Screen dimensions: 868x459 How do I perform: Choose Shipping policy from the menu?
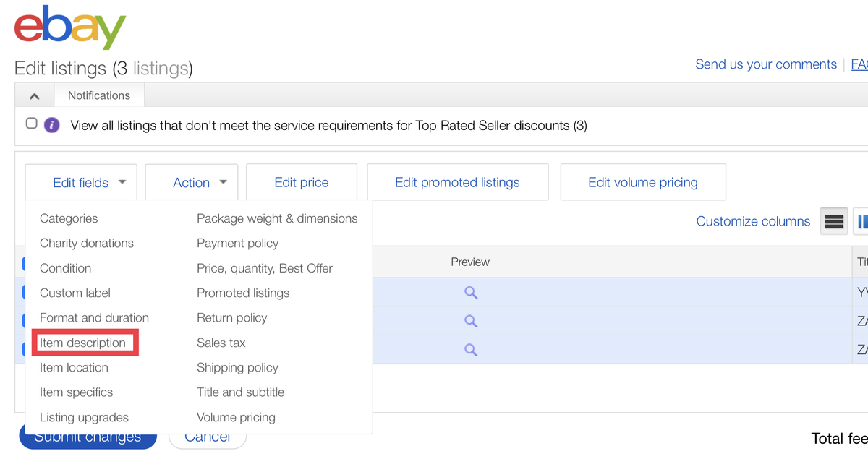tap(237, 367)
